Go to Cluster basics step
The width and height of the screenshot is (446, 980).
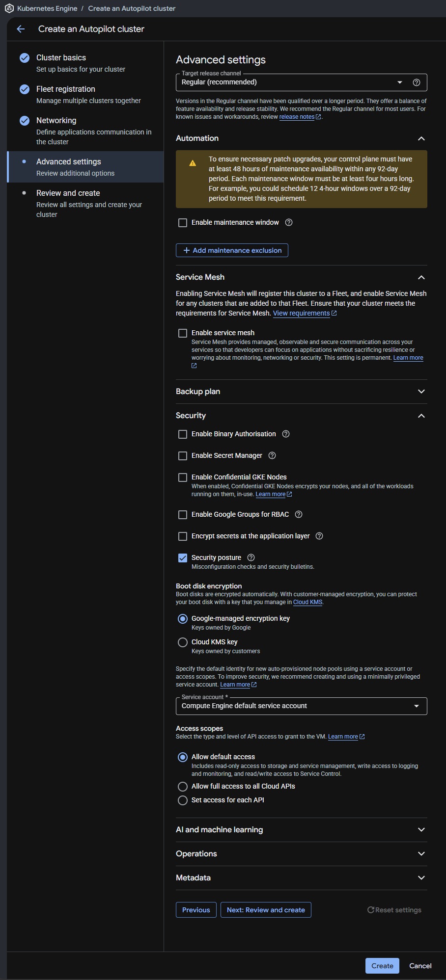click(85, 63)
